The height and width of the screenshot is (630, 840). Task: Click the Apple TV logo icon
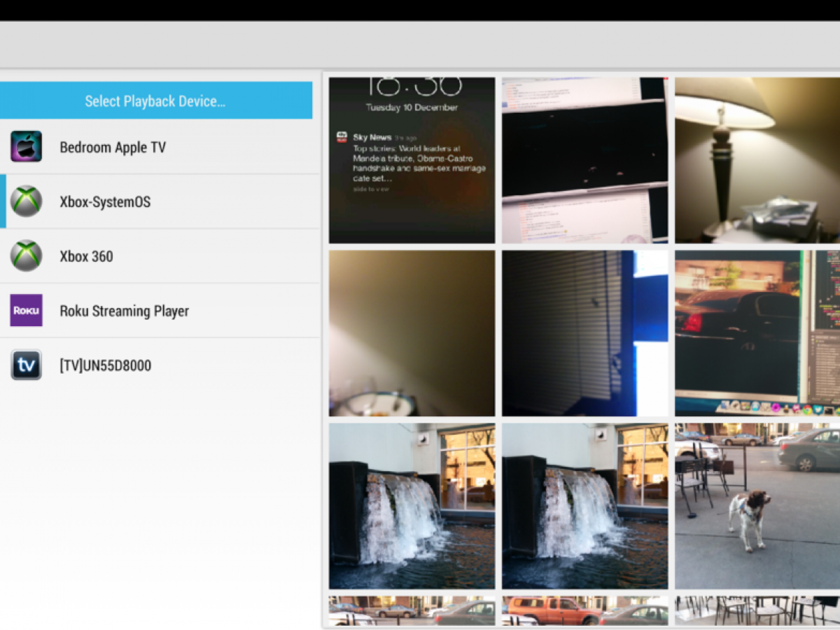pos(26,147)
